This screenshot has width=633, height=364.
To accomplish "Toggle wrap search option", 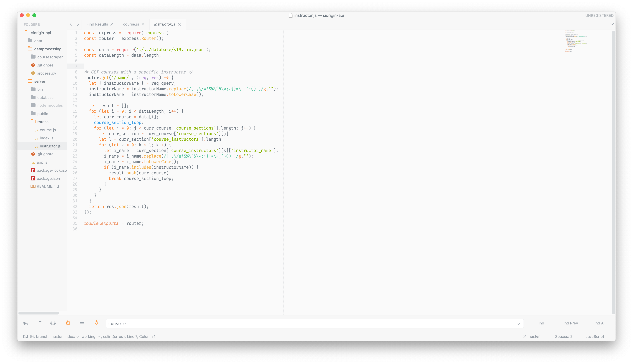I will coord(68,323).
